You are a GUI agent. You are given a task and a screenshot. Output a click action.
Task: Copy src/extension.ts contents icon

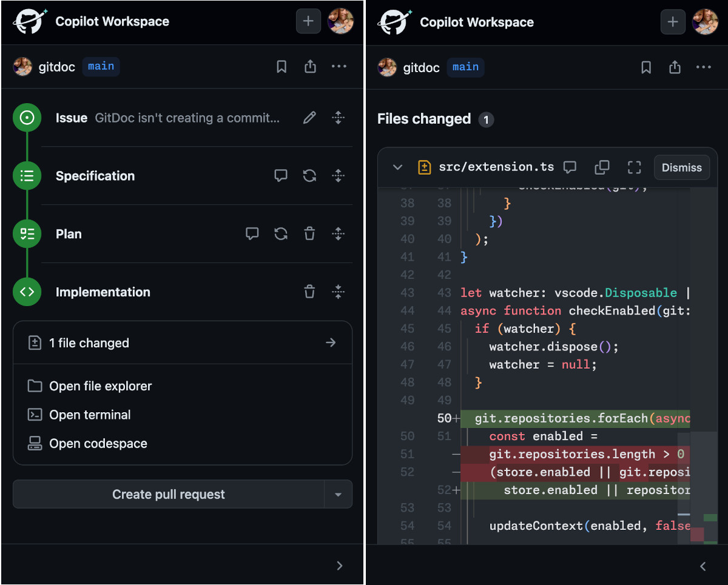pos(602,167)
